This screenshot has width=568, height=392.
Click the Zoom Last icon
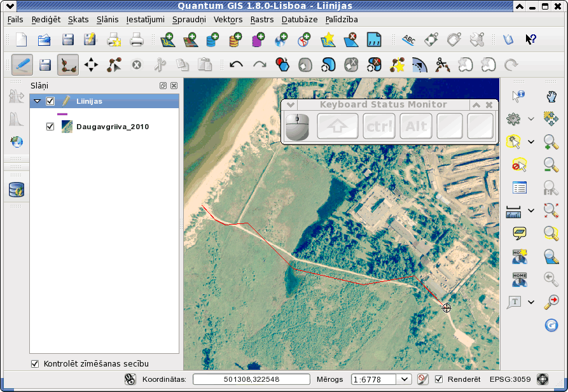click(551, 279)
